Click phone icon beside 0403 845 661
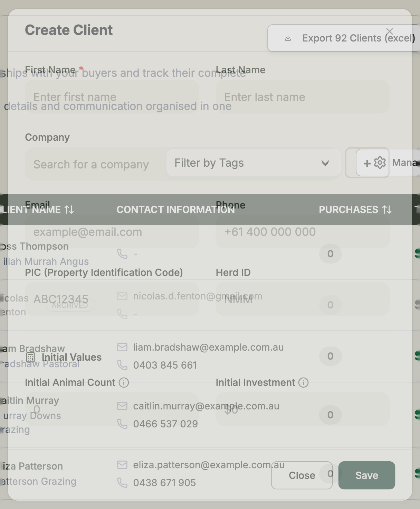The image size is (420, 509). pos(122,365)
